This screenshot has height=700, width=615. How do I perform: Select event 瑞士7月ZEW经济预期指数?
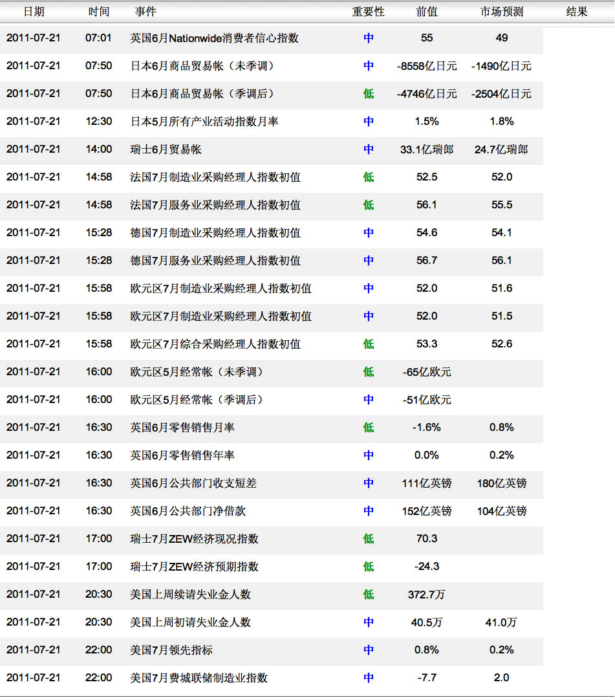click(194, 567)
